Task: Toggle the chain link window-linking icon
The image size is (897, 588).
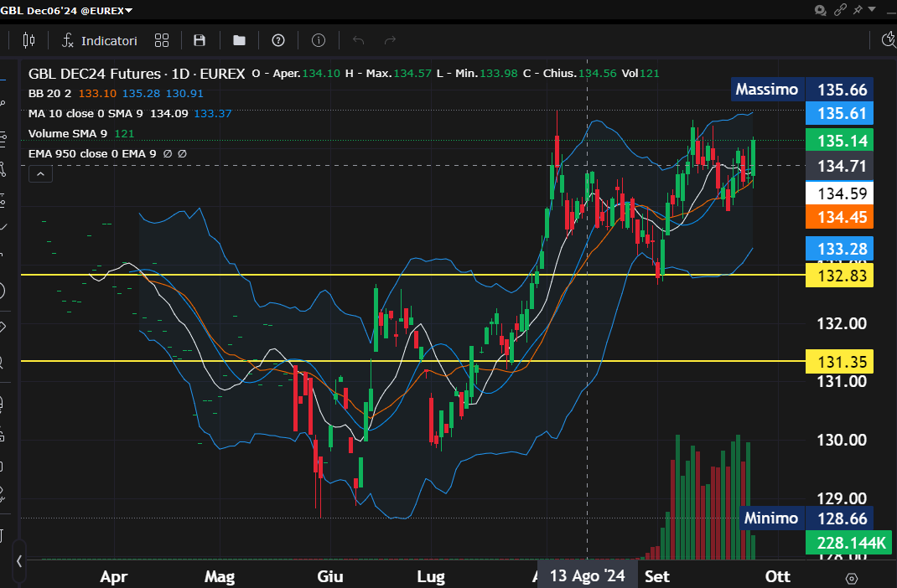Action: click(x=839, y=10)
